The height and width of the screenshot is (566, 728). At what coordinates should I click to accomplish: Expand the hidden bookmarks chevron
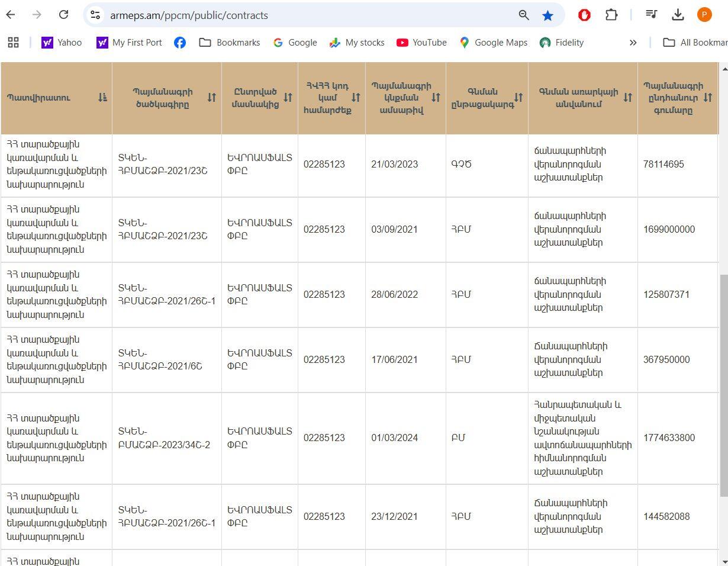(x=633, y=43)
